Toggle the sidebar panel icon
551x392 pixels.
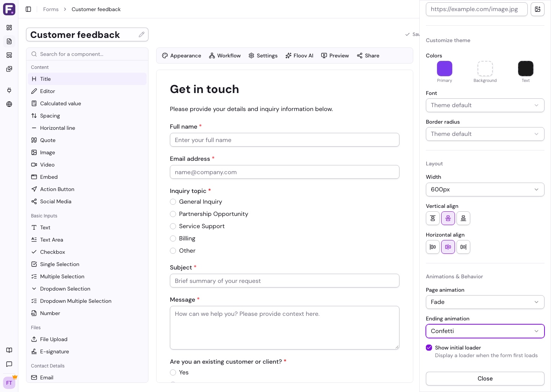pyautogui.click(x=28, y=9)
